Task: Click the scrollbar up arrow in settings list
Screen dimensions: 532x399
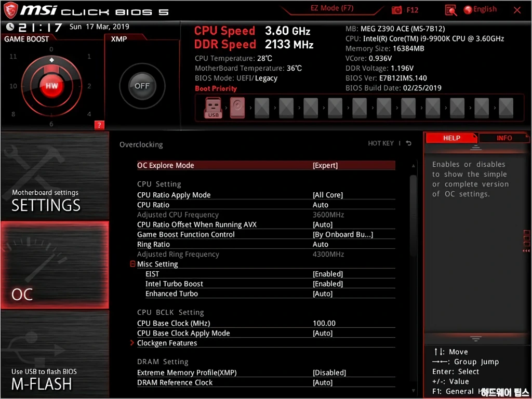Action: (x=413, y=166)
